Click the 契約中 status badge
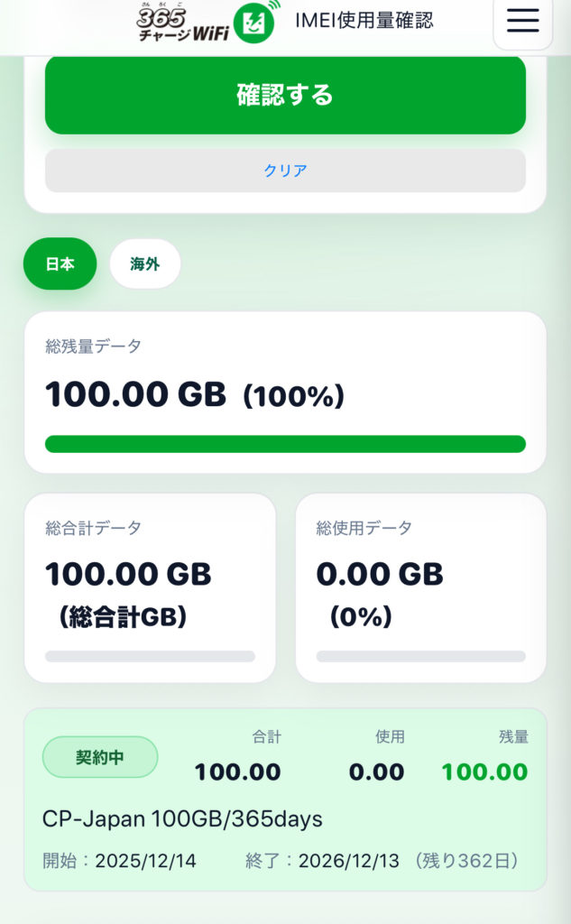The image size is (571, 924). 100,757
